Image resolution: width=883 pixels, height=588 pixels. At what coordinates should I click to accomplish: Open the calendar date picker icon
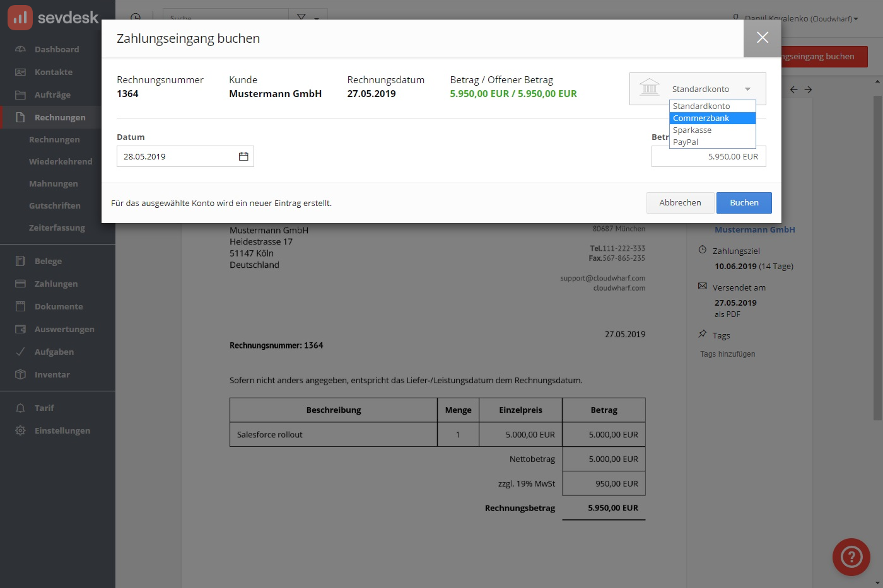[243, 156]
